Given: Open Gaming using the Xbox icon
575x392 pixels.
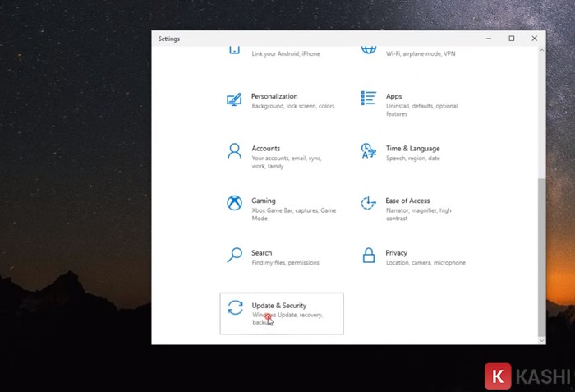Looking at the screenshot, I should pyautogui.click(x=234, y=203).
